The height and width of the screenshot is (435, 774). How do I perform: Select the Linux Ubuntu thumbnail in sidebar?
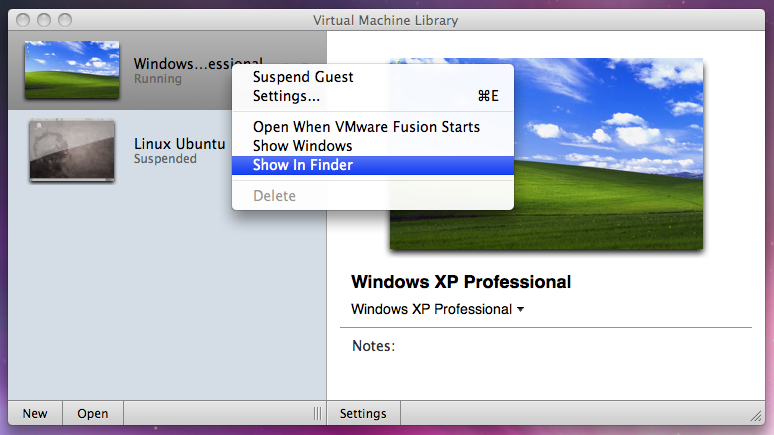pyautogui.click(x=72, y=150)
